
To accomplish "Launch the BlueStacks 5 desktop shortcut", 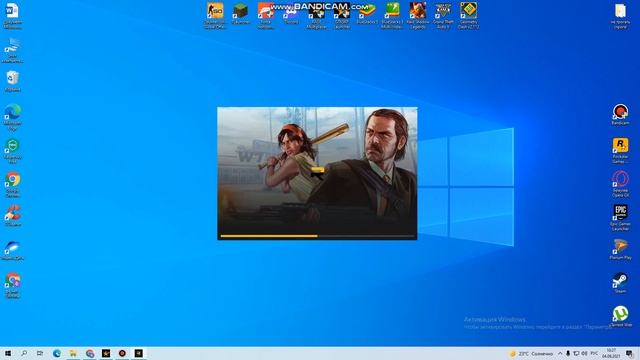I will (x=367, y=13).
